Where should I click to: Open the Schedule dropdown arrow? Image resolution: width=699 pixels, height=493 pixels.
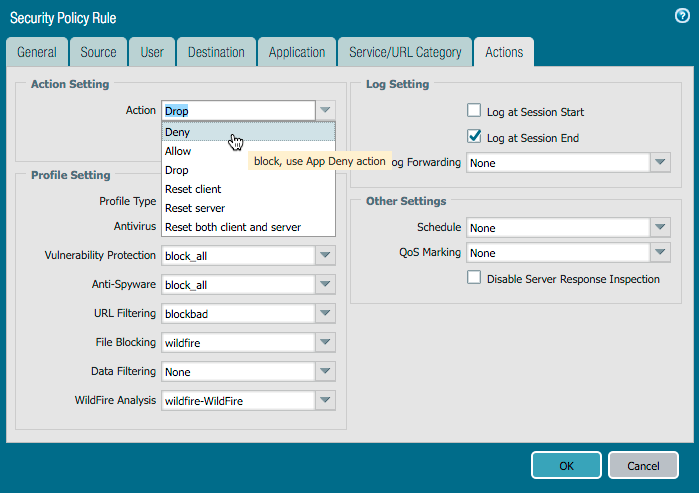[660, 228]
